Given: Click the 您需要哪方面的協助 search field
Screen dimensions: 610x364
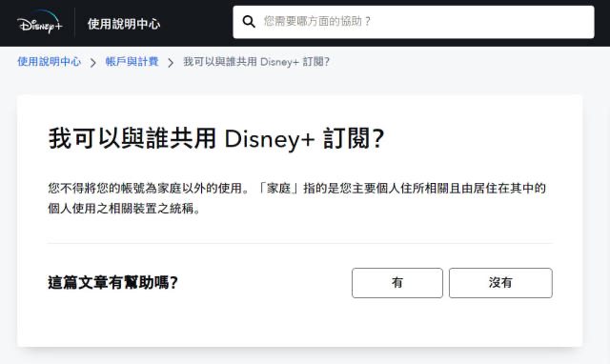Looking at the screenshot, I should (x=414, y=22).
